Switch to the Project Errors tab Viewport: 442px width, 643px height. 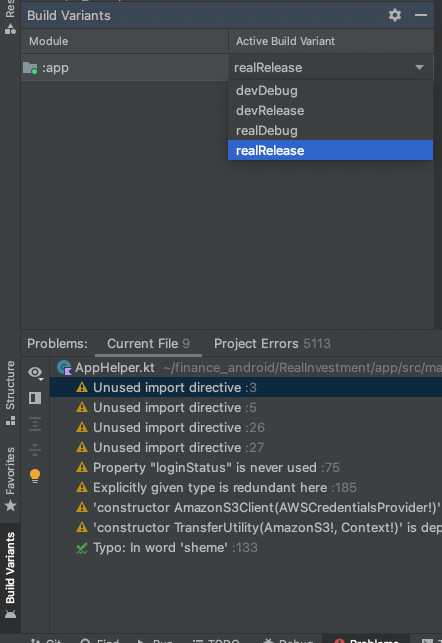pyautogui.click(x=272, y=344)
